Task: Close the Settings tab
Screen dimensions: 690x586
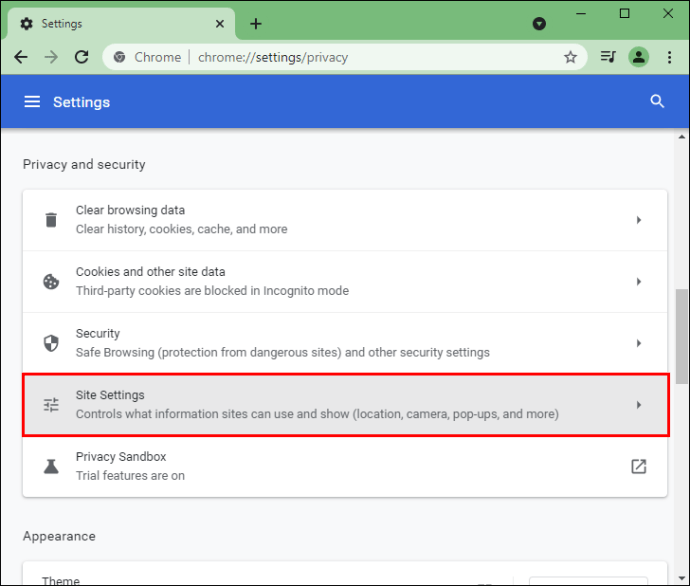Action: [x=220, y=24]
